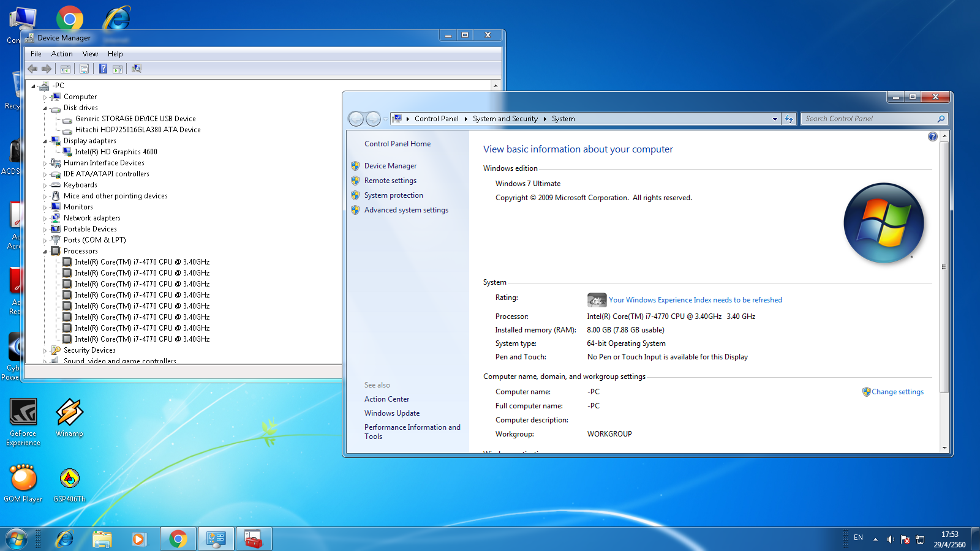The width and height of the screenshot is (980, 551).
Task: Open GSP406Th desktop icon
Action: [69, 484]
